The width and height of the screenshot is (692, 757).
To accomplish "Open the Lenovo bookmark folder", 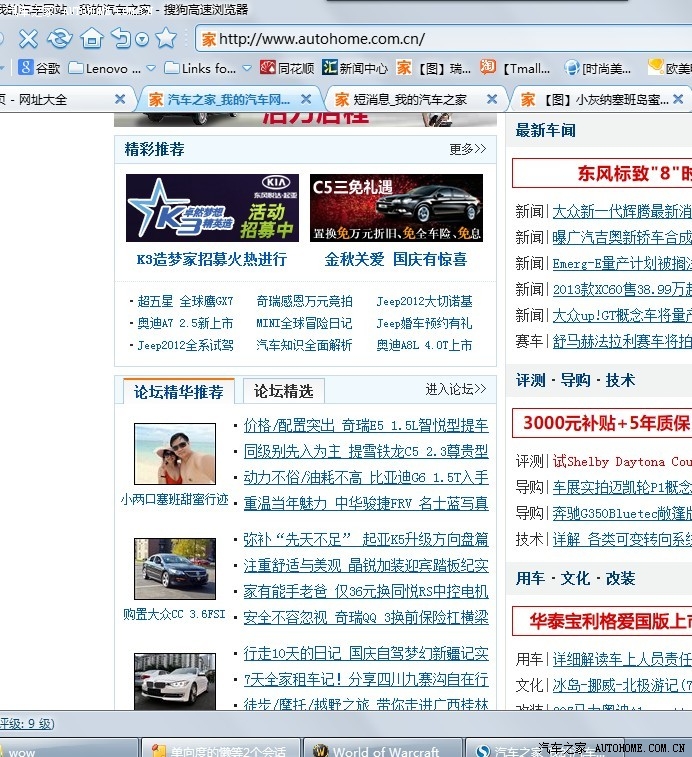I will pyautogui.click(x=105, y=69).
